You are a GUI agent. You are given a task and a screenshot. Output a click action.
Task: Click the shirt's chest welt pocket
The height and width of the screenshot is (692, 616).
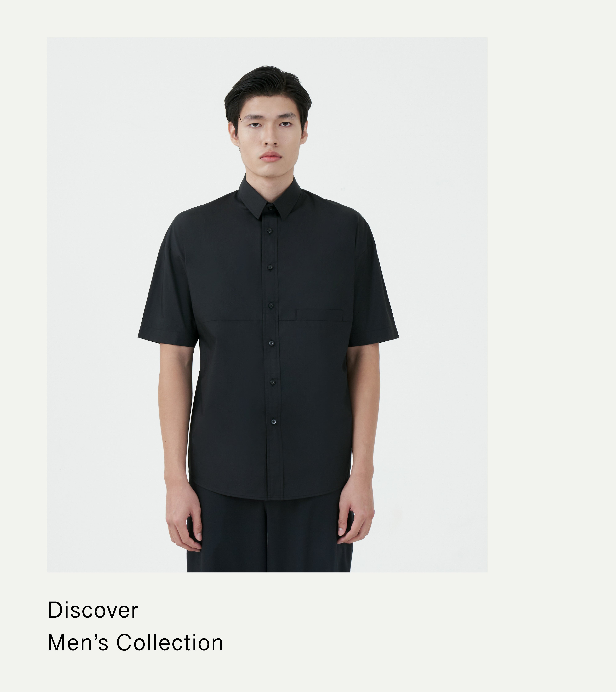319,315
